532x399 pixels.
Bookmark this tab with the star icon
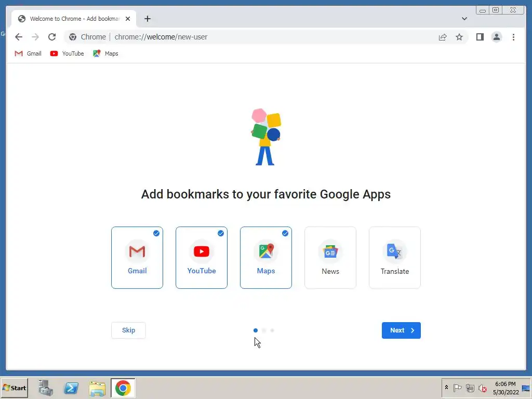click(x=459, y=37)
